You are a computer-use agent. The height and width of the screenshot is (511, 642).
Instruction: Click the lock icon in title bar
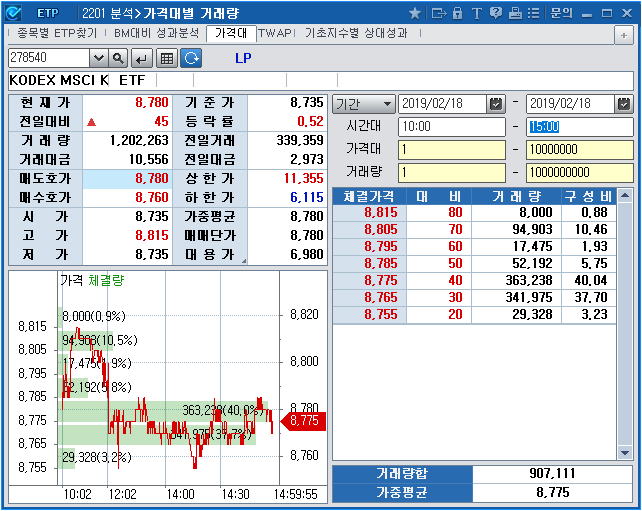[457, 13]
